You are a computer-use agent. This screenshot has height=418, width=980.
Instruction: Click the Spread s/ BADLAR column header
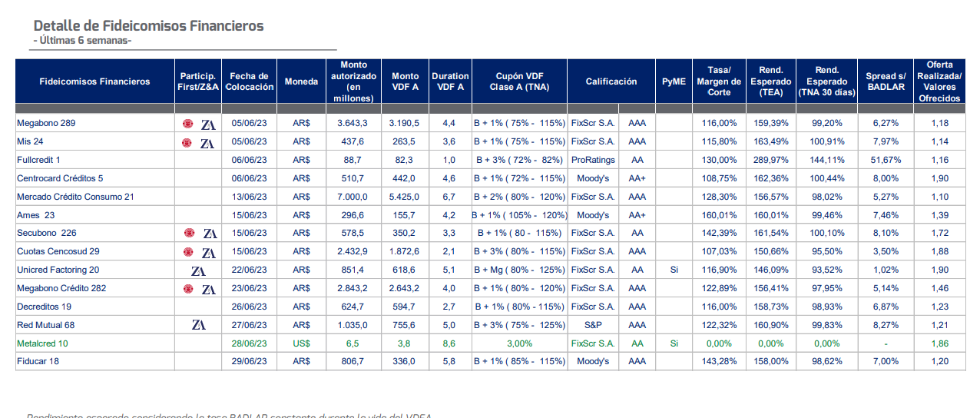[x=886, y=81]
